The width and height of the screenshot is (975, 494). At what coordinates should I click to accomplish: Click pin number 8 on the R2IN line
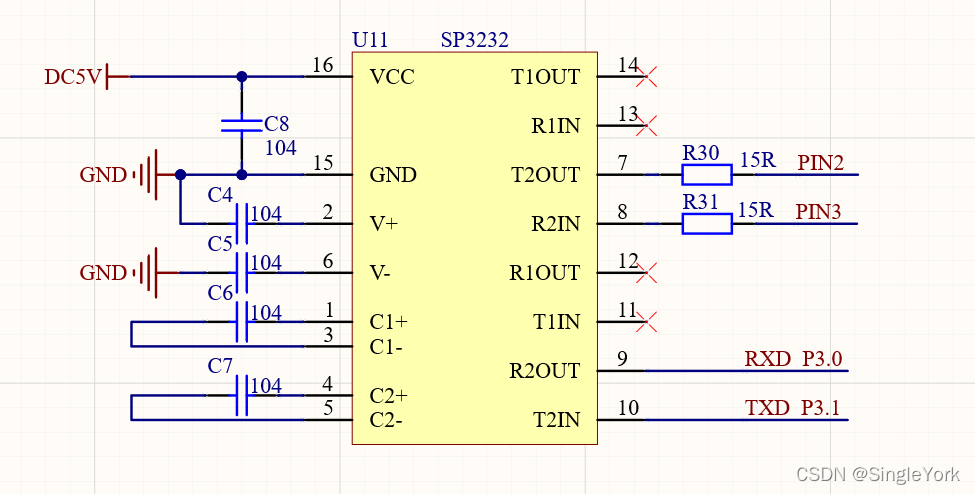[x=622, y=213]
